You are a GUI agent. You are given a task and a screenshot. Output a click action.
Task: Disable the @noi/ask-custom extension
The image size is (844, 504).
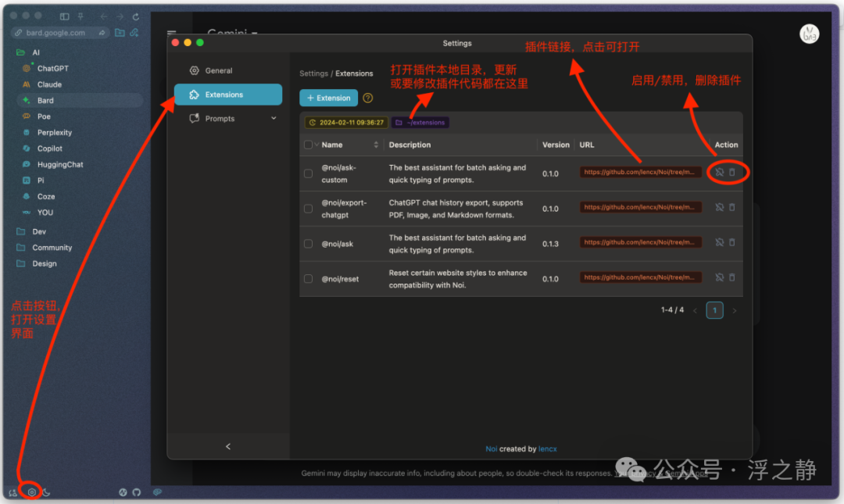pos(720,173)
